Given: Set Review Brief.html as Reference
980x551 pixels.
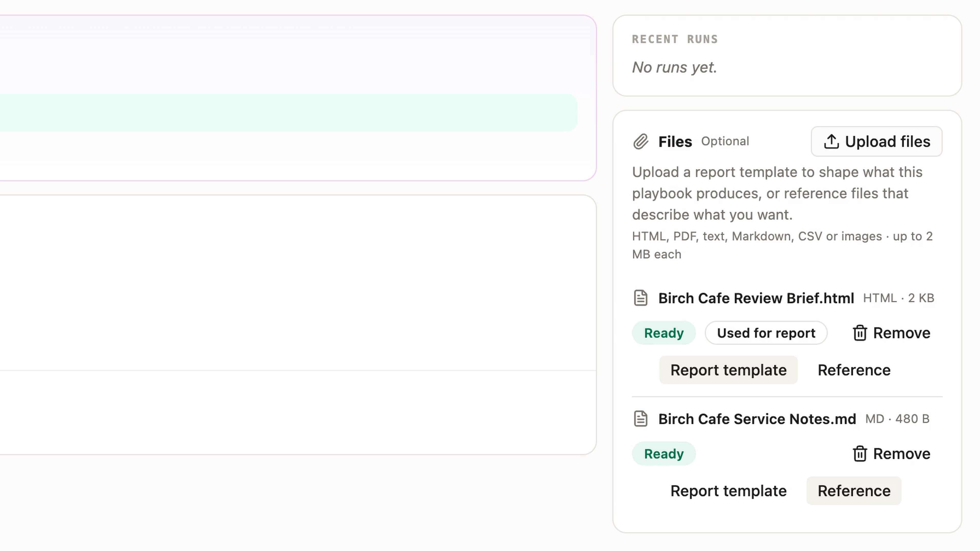Looking at the screenshot, I should 854,370.
